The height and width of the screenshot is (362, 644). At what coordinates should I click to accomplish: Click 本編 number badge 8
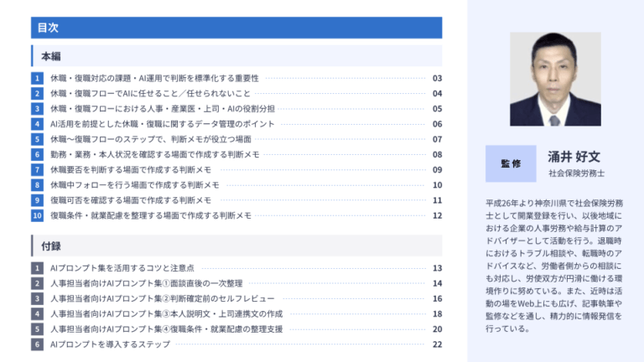click(37, 184)
